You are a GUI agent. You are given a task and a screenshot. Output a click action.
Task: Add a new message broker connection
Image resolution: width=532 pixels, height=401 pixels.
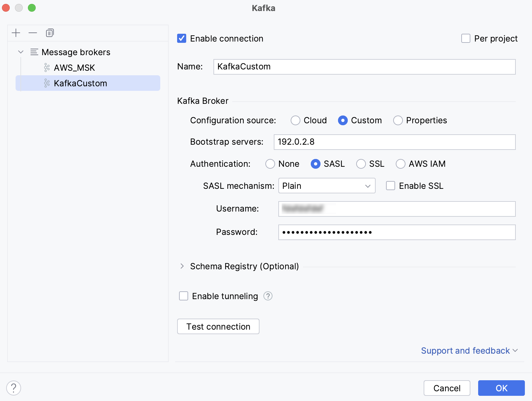(x=16, y=33)
